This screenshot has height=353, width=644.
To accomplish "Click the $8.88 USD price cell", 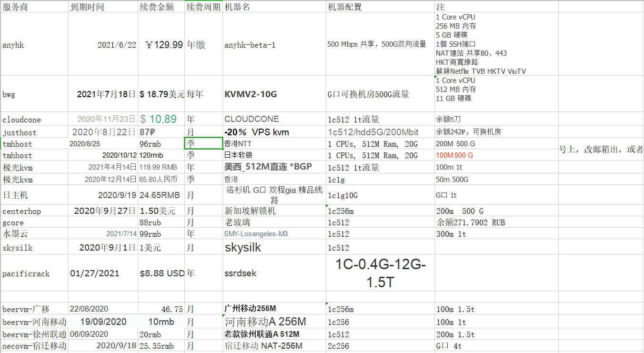I will [161, 273].
